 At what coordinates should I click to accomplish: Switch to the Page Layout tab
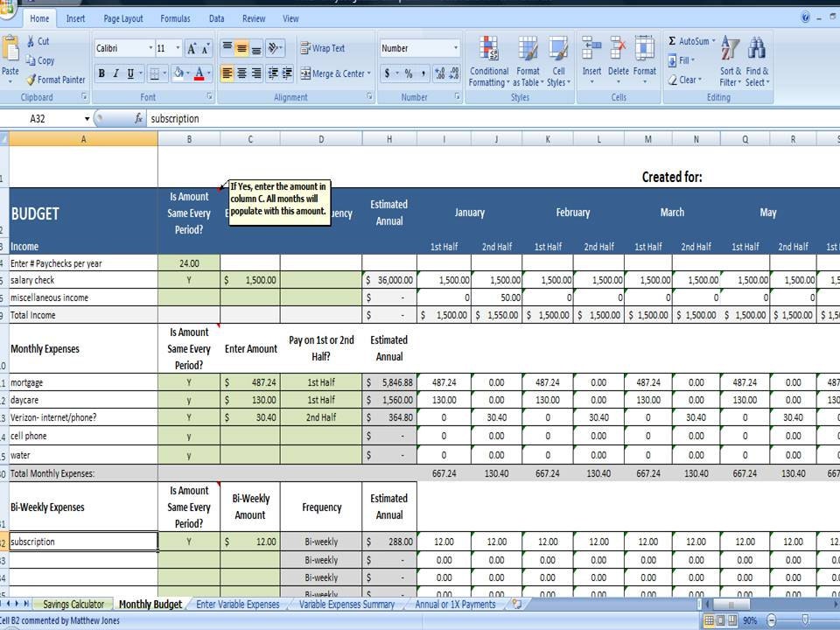click(x=123, y=18)
